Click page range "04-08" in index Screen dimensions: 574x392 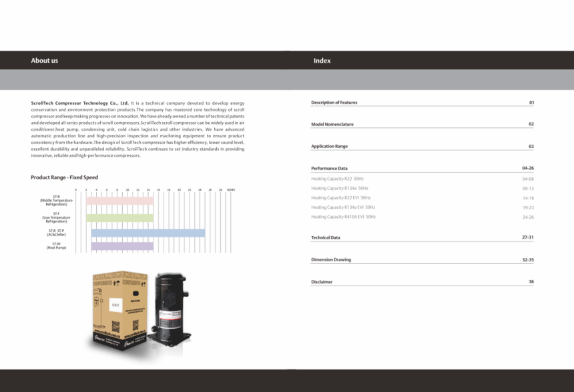click(x=528, y=179)
